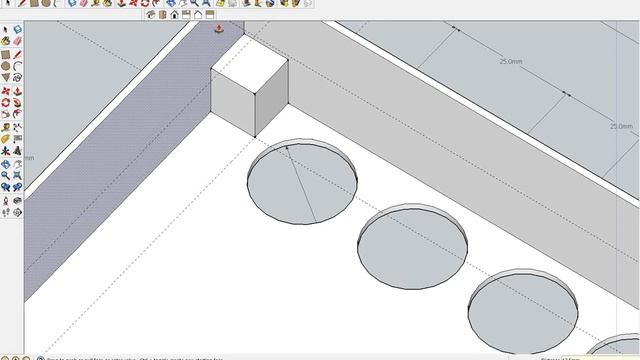640x360 pixels.
Task: Select the Pan hand tool in left toolbar
Action: click(17, 164)
